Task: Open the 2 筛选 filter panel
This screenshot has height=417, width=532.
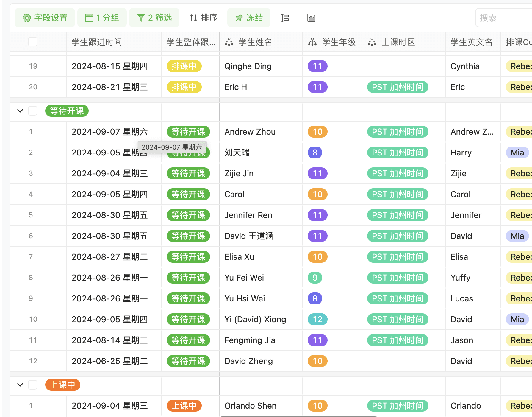Action: click(x=154, y=18)
